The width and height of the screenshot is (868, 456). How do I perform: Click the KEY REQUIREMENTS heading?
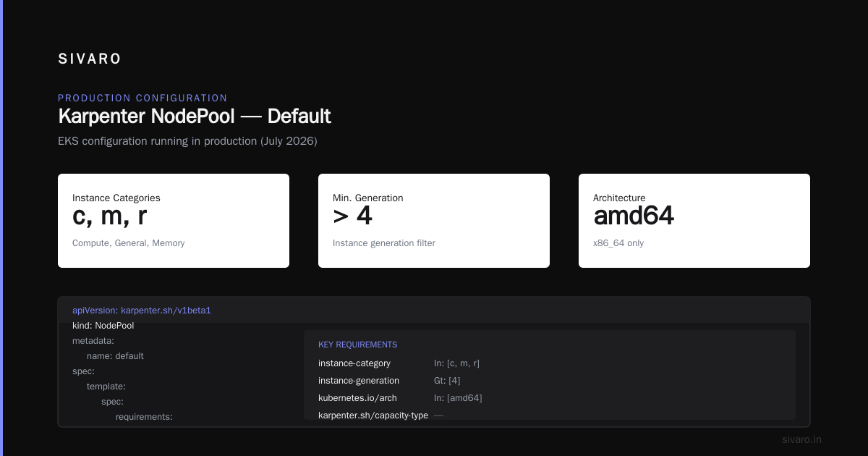click(x=357, y=345)
